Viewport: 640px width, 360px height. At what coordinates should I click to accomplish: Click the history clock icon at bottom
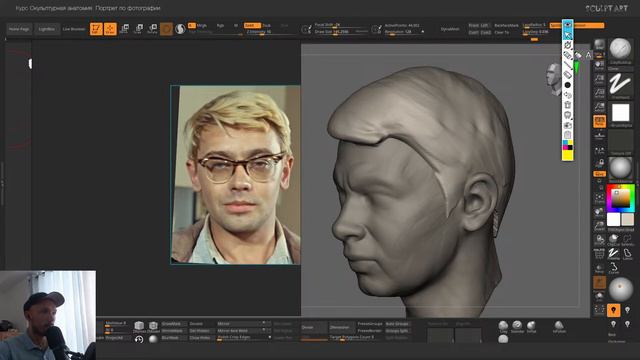(139, 339)
